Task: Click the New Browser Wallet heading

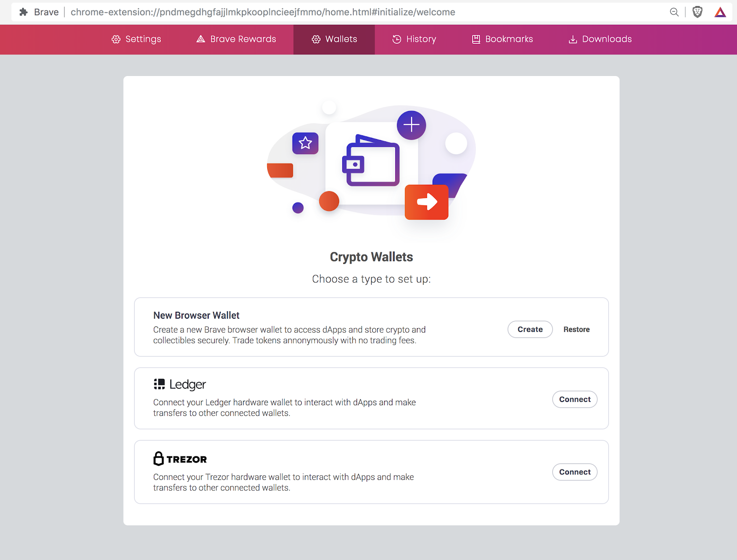Action: tap(196, 315)
